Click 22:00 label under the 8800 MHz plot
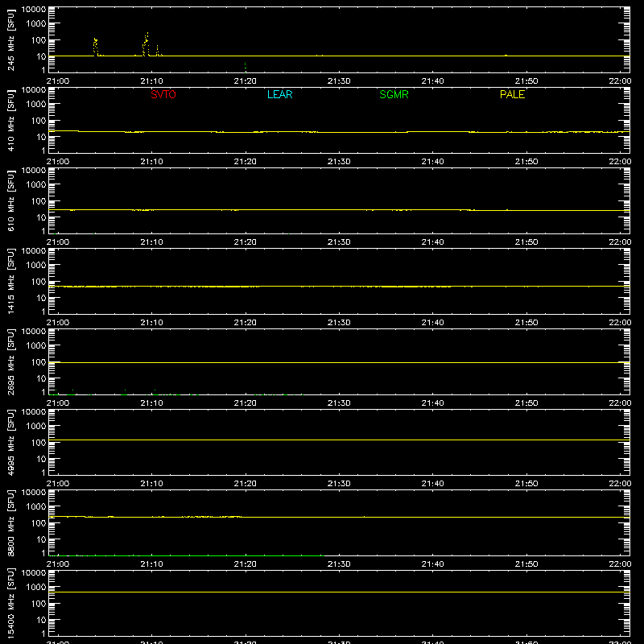Image resolution: width=644 pixels, height=644 pixels. (x=620, y=564)
